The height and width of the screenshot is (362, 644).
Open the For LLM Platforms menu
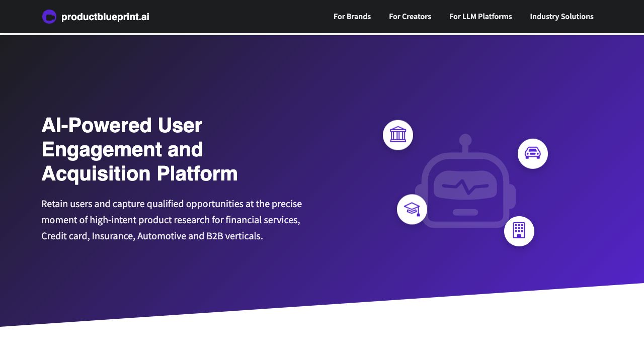(480, 17)
